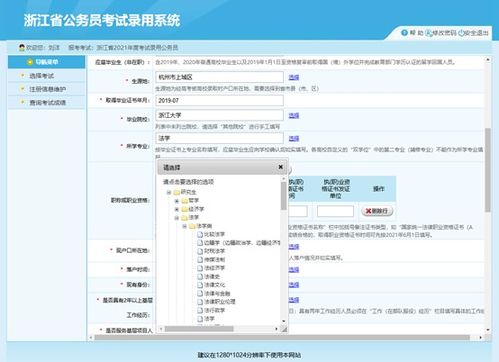Image resolution: width=499 pixels, height=362 pixels.
Task: Click the 经济学 folder icon
Action: click(185, 209)
